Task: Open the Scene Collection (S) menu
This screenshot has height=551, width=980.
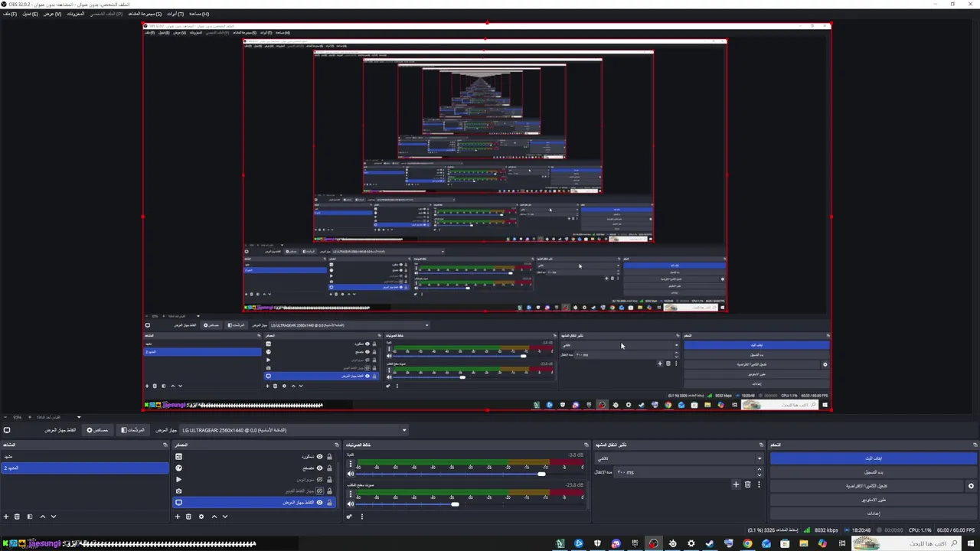Action: (x=145, y=14)
